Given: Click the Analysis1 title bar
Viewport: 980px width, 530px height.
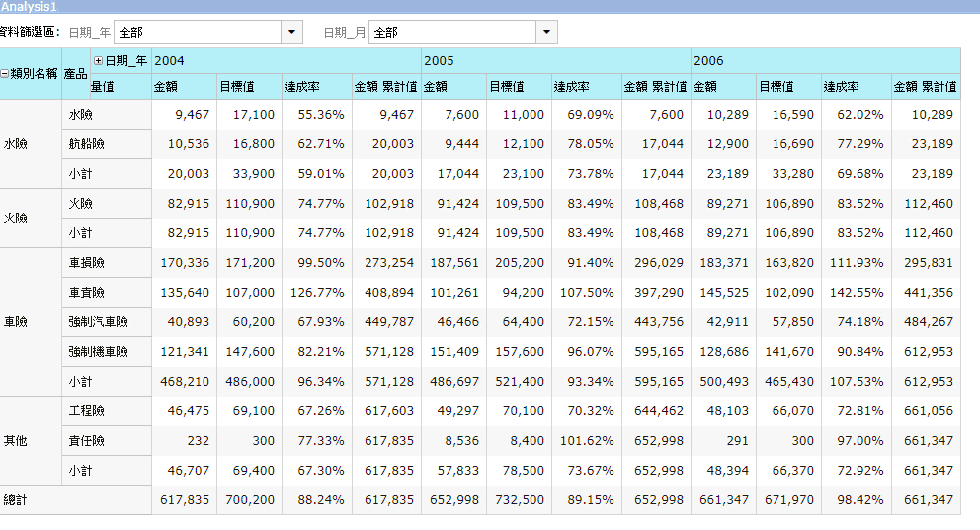Looking at the screenshot, I should click(490, 7).
